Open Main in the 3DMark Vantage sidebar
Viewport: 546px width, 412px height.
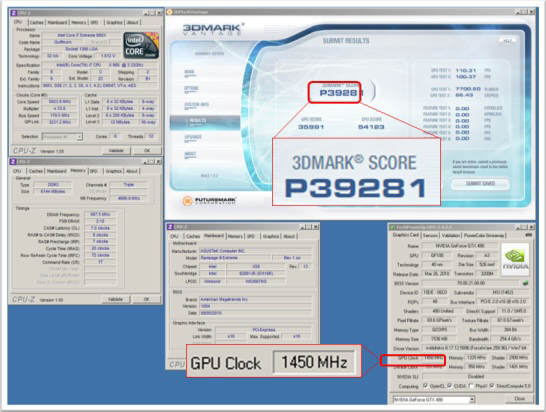[x=189, y=72]
